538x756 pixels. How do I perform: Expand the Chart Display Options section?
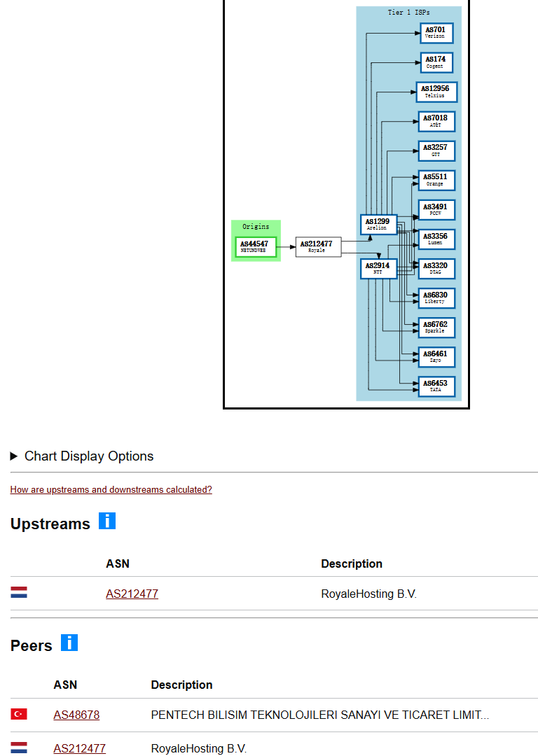pyautogui.click(x=82, y=456)
